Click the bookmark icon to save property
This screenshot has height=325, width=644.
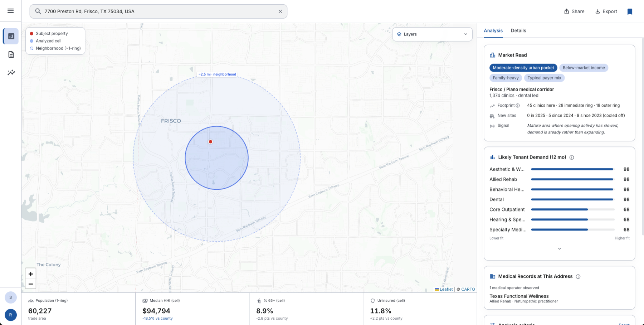pyautogui.click(x=630, y=11)
